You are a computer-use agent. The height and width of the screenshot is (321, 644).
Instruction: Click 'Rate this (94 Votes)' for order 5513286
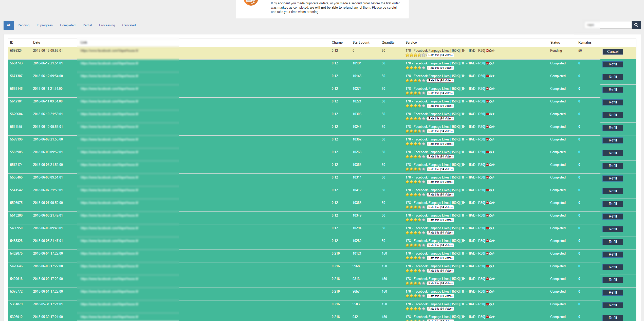440,220
